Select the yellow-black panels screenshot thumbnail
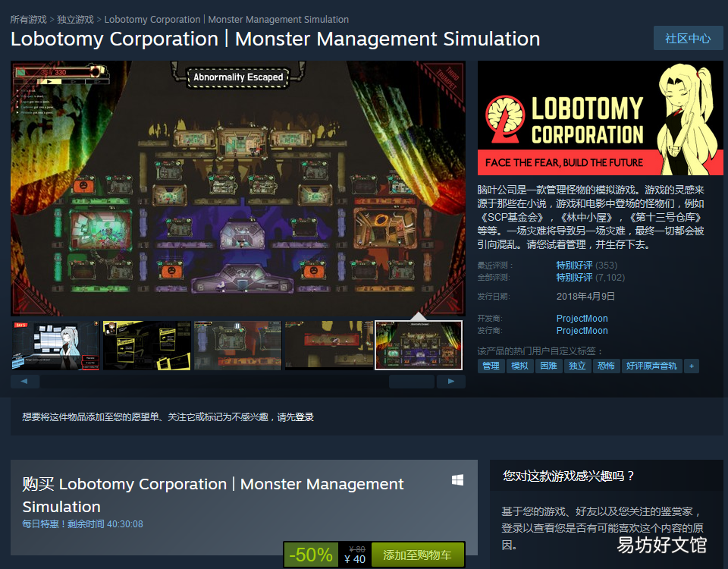The height and width of the screenshot is (569, 728). click(146, 346)
